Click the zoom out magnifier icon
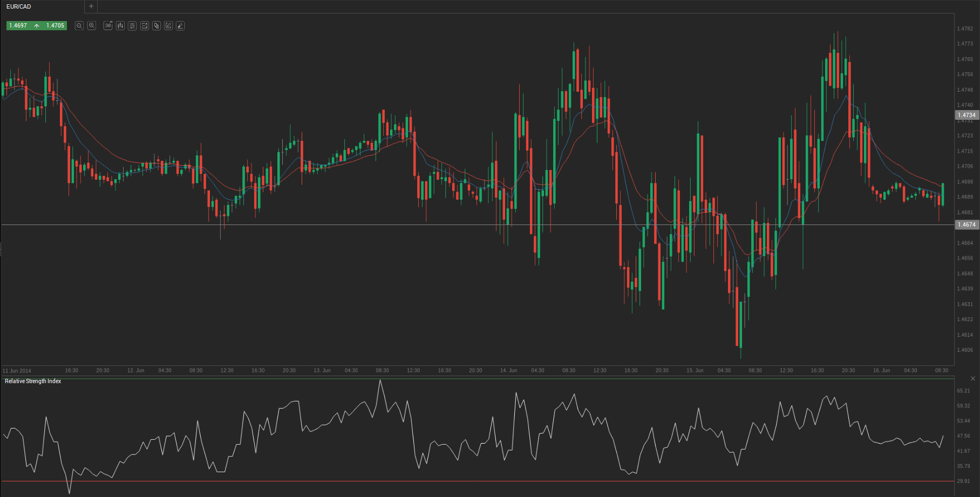The width and height of the screenshot is (980, 497). [x=79, y=26]
